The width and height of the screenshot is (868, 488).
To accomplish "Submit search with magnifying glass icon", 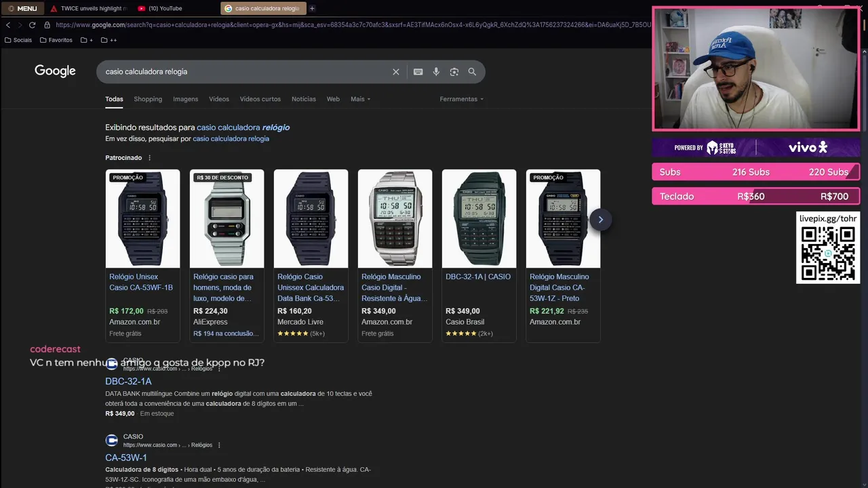I will (x=472, y=72).
